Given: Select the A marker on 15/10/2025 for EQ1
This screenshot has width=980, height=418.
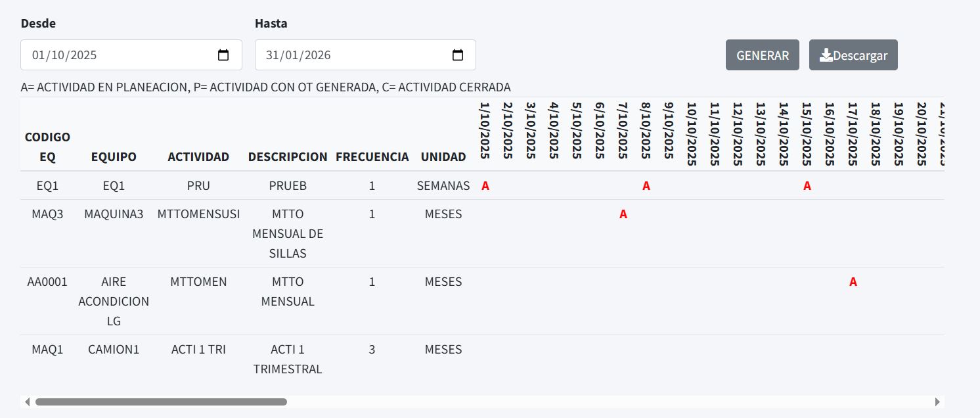Looking at the screenshot, I should [807, 186].
